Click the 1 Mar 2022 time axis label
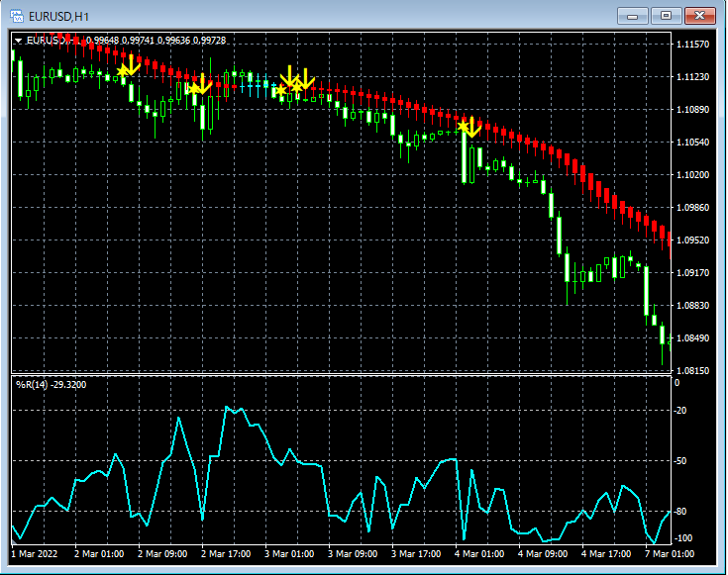 click(35, 554)
